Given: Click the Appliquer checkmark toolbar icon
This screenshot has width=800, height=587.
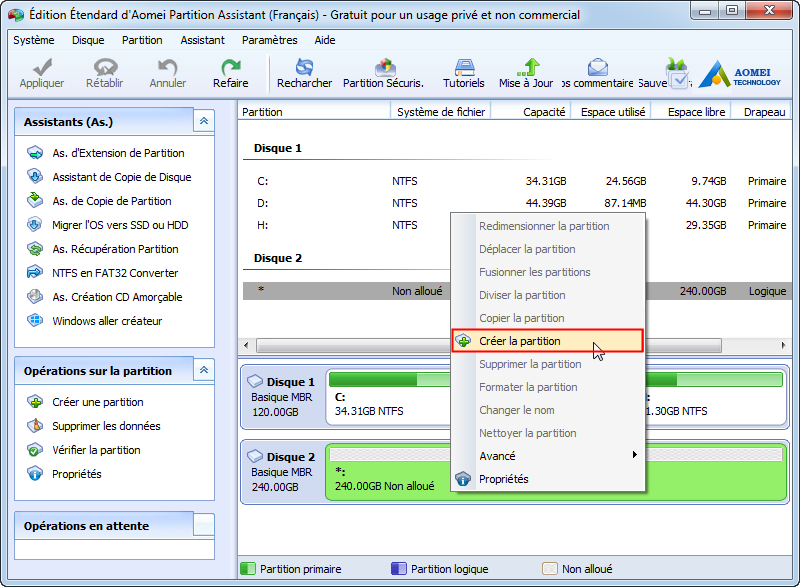Looking at the screenshot, I should pyautogui.click(x=42, y=67).
